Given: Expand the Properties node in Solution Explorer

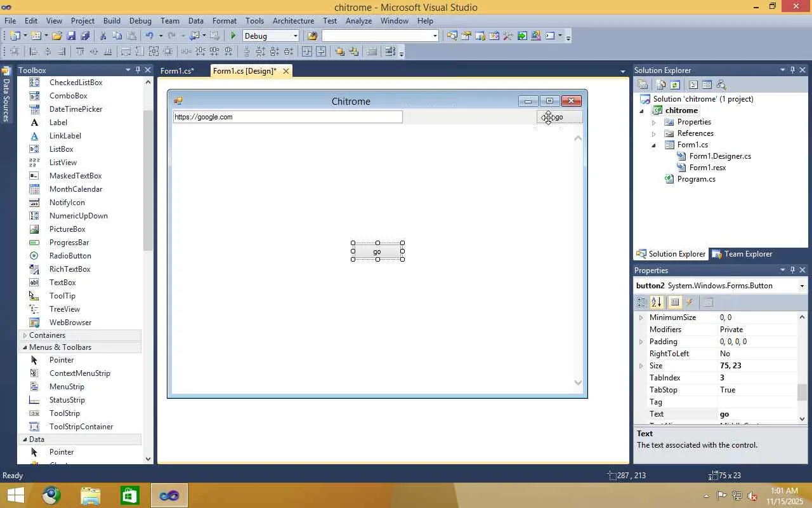Looking at the screenshot, I should (x=654, y=122).
